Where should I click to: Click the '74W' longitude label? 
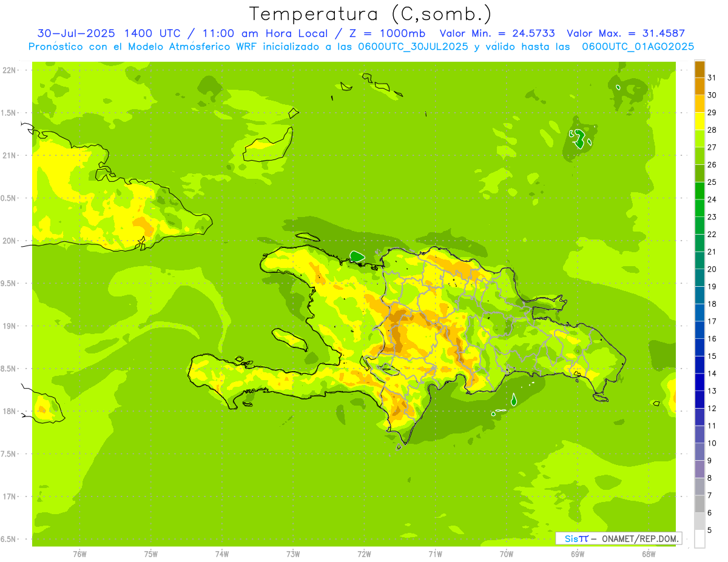(x=222, y=554)
